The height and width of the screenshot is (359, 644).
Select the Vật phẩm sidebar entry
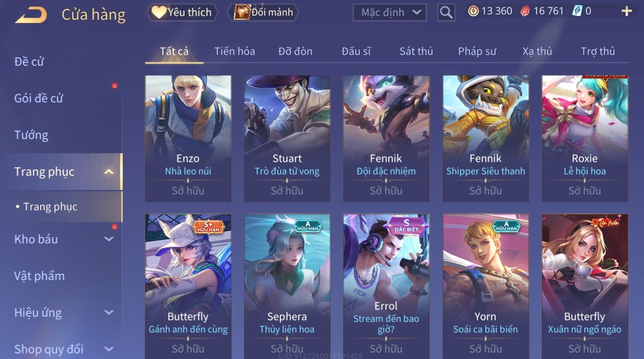[39, 276]
